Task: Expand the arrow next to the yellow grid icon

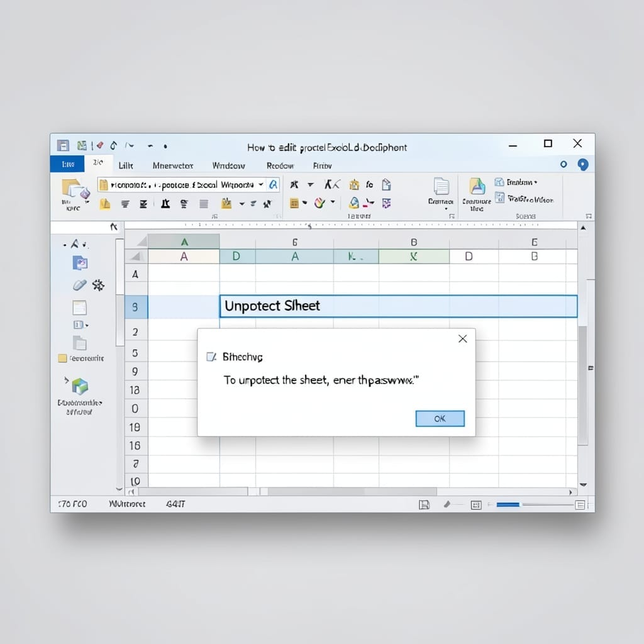Action: [305, 203]
